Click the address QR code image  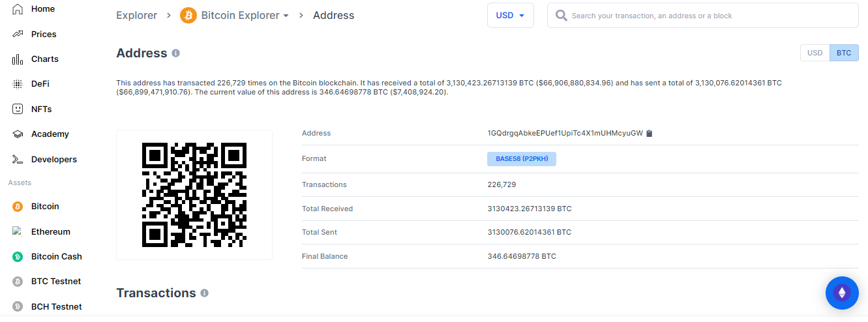pyautogui.click(x=194, y=195)
